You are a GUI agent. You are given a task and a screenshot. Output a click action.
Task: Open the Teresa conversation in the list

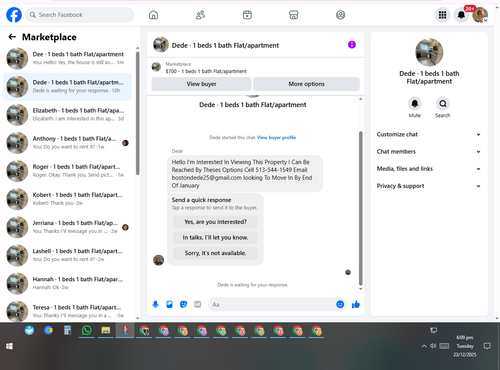pos(68,311)
